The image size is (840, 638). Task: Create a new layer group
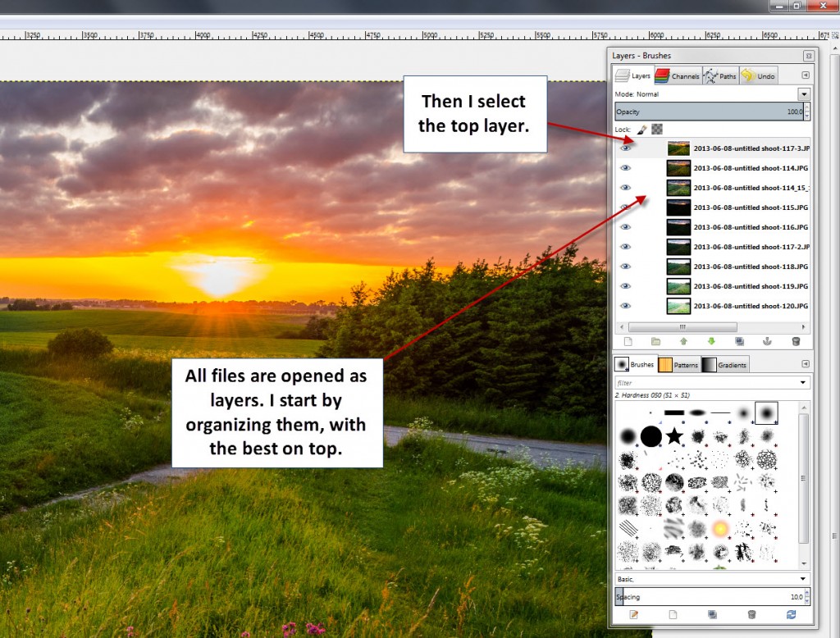click(655, 342)
